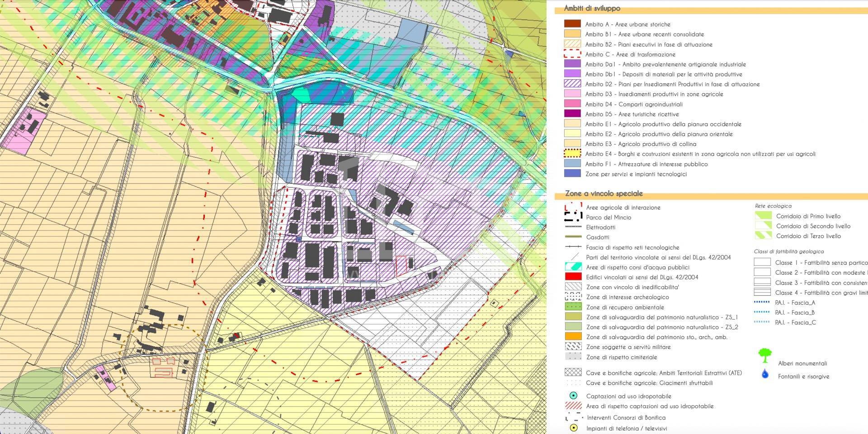868x434 pixels.
Task: Toggle the Zone di interesse archeologico pattern
Action: point(573,297)
